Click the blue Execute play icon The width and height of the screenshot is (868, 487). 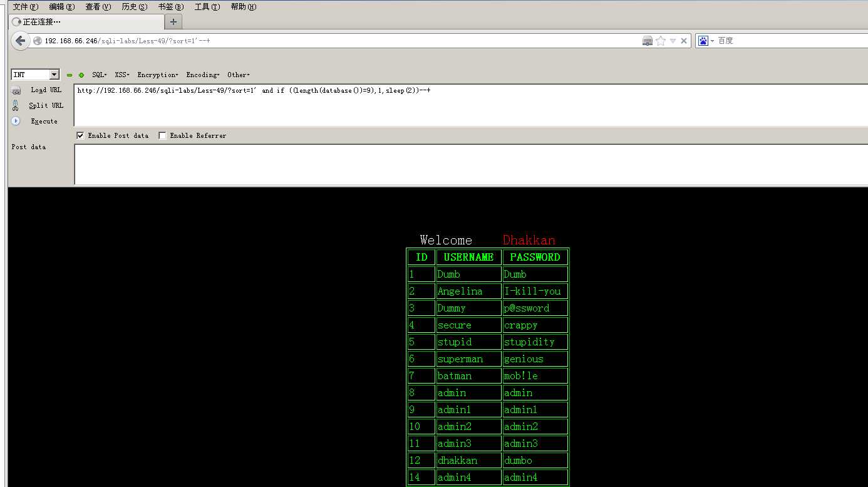[16, 121]
